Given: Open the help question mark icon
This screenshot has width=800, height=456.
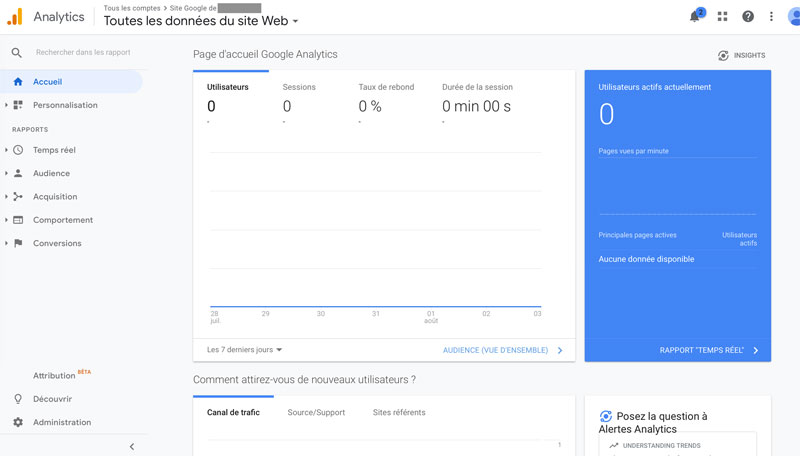Looking at the screenshot, I should [748, 16].
